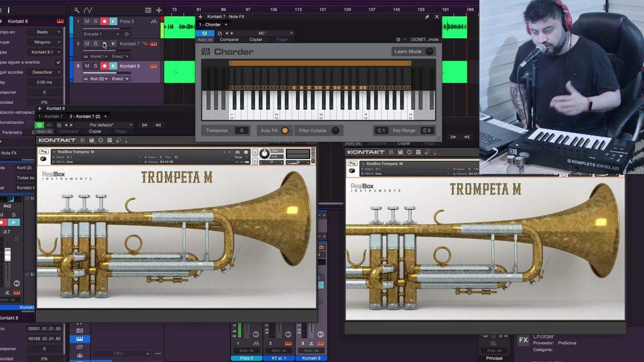Solo track Kontakt 7
Screen dimensions: 644x362
95,44
